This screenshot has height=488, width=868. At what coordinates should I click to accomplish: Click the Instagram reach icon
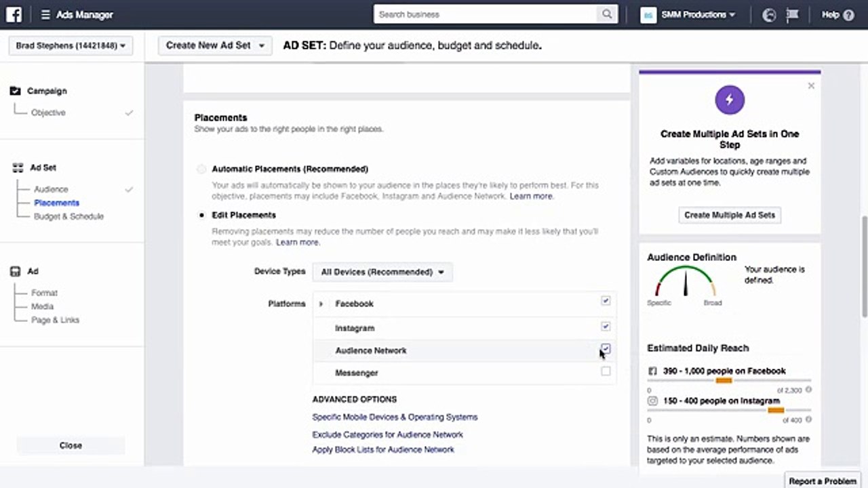tap(653, 401)
